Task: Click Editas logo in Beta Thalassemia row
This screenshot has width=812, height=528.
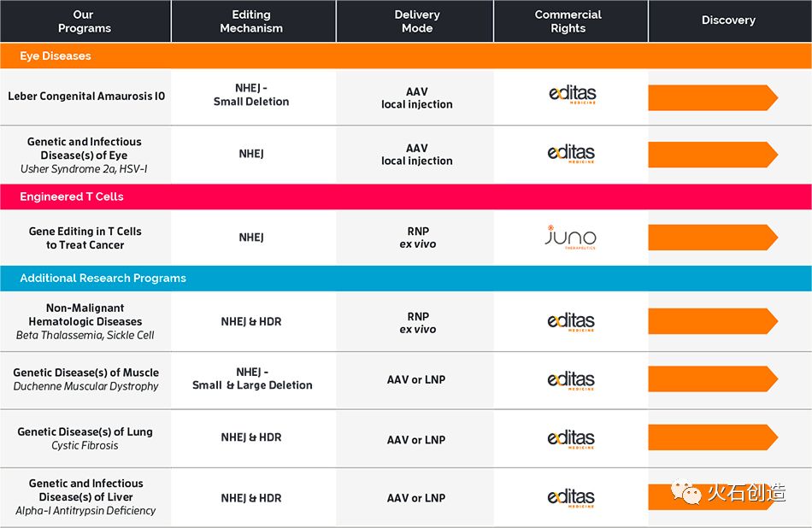Action: 572,322
